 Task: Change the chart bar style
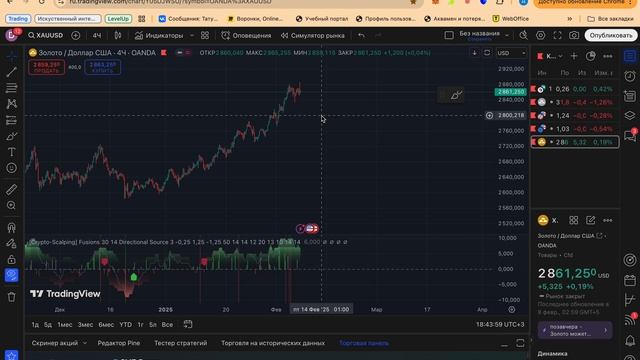pos(118,36)
